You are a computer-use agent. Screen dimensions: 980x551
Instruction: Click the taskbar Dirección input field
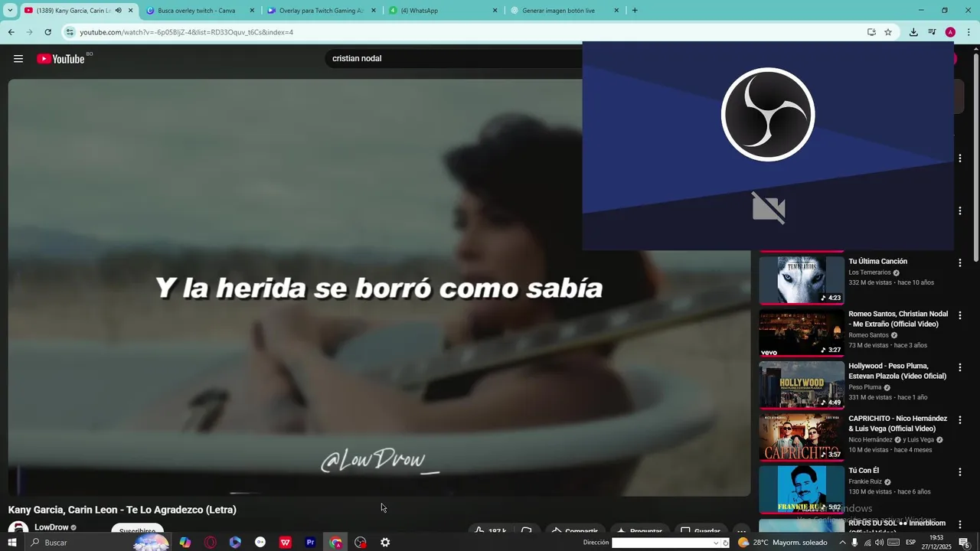click(662, 543)
